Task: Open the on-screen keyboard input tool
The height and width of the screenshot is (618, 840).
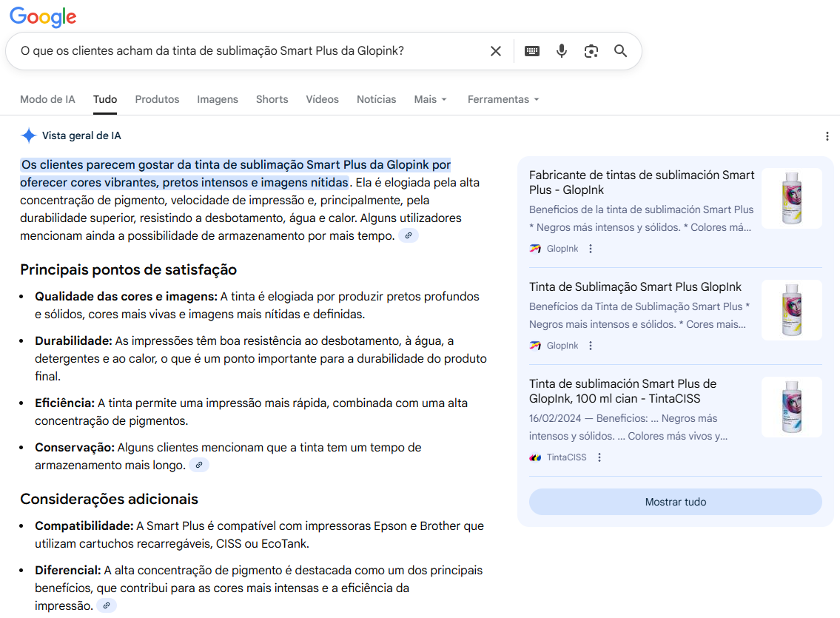Action: point(532,51)
